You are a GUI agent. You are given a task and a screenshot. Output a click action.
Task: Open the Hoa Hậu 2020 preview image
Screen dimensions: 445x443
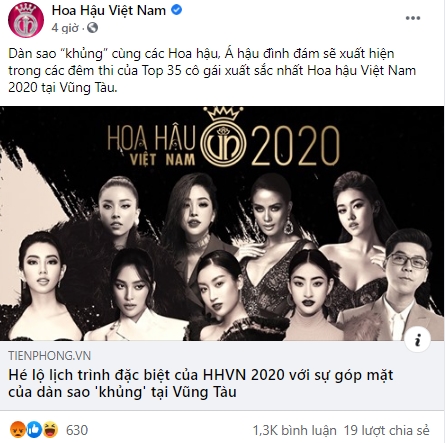click(x=222, y=223)
